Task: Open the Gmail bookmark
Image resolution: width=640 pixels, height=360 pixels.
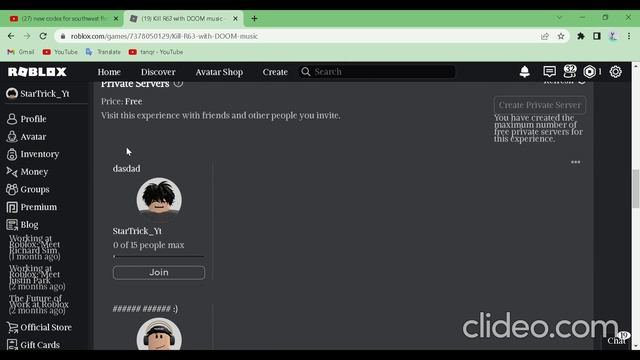Action: (x=21, y=52)
